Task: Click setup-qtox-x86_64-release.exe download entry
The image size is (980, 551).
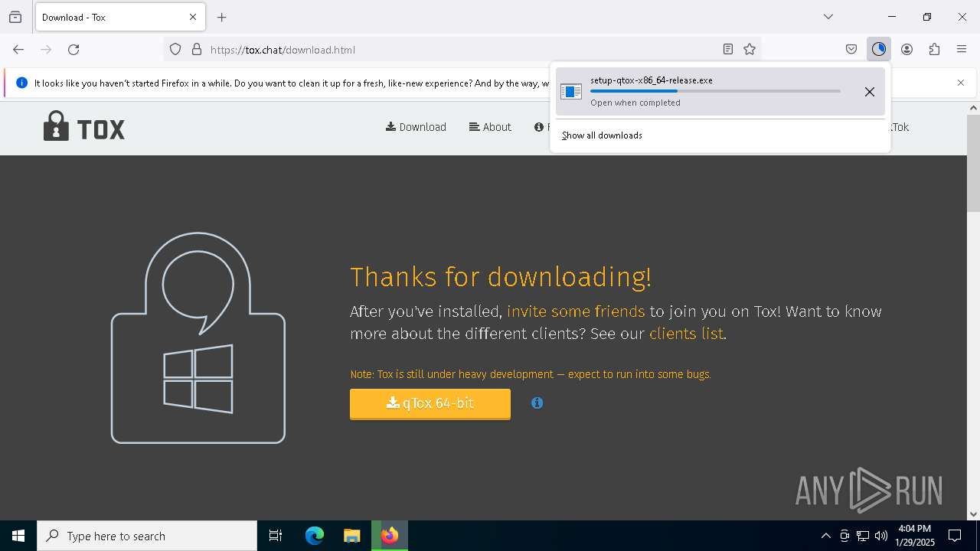Action: pos(720,92)
